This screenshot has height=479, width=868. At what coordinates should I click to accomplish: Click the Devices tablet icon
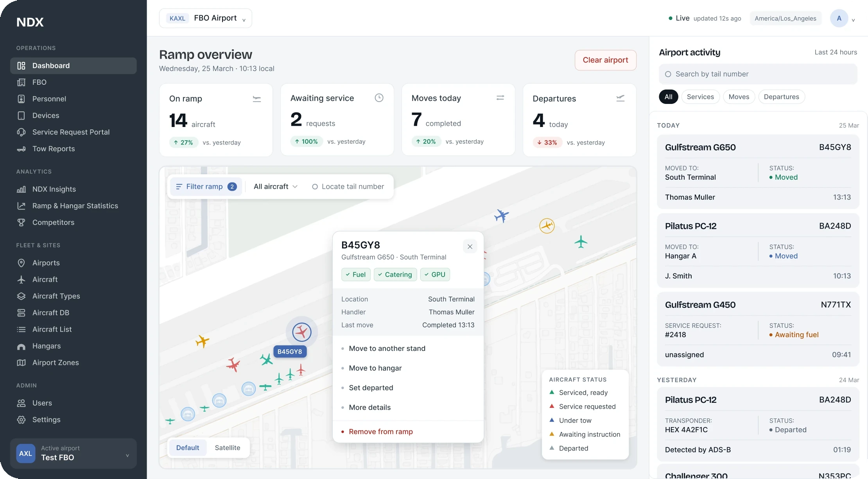pos(22,116)
